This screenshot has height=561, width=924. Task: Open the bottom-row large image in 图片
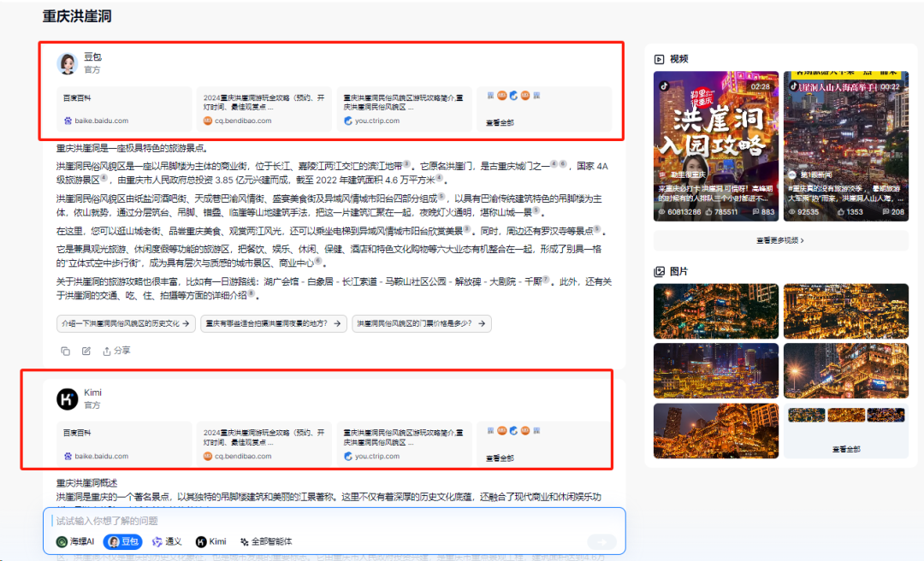click(x=716, y=431)
